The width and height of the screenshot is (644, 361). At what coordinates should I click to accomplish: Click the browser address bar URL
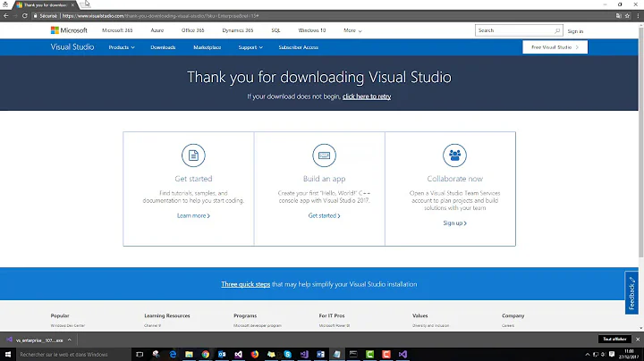coord(160,15)
